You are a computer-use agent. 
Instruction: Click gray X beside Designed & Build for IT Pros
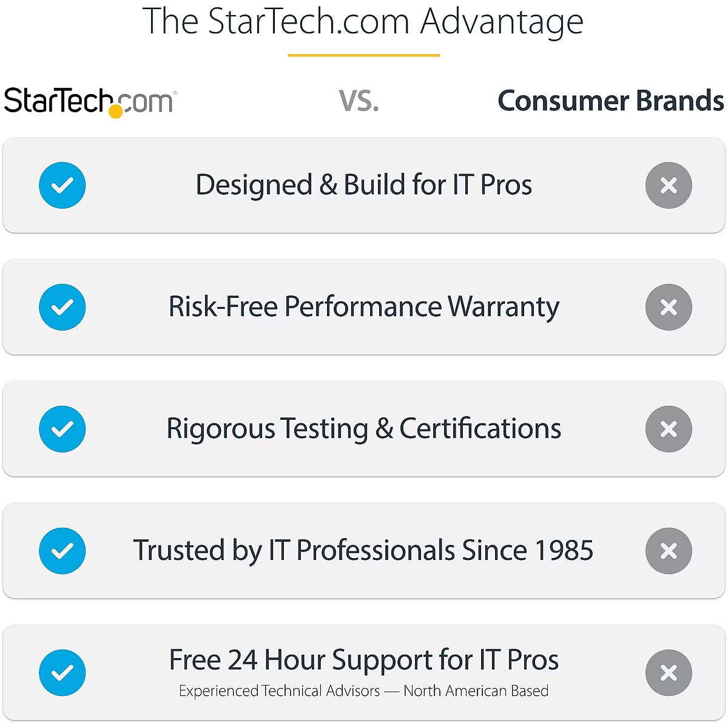pos(669,185)
